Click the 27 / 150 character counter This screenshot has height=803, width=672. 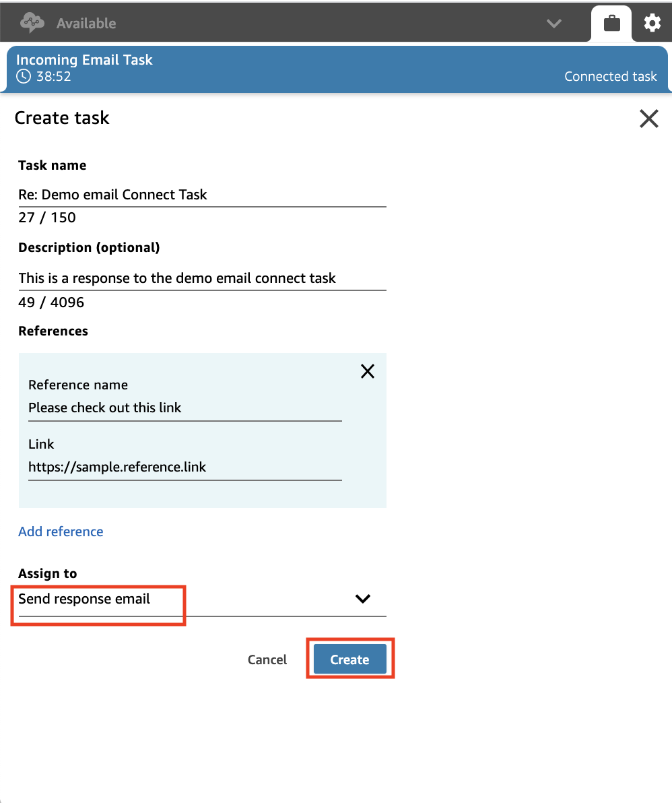click(x=47, y=218)
